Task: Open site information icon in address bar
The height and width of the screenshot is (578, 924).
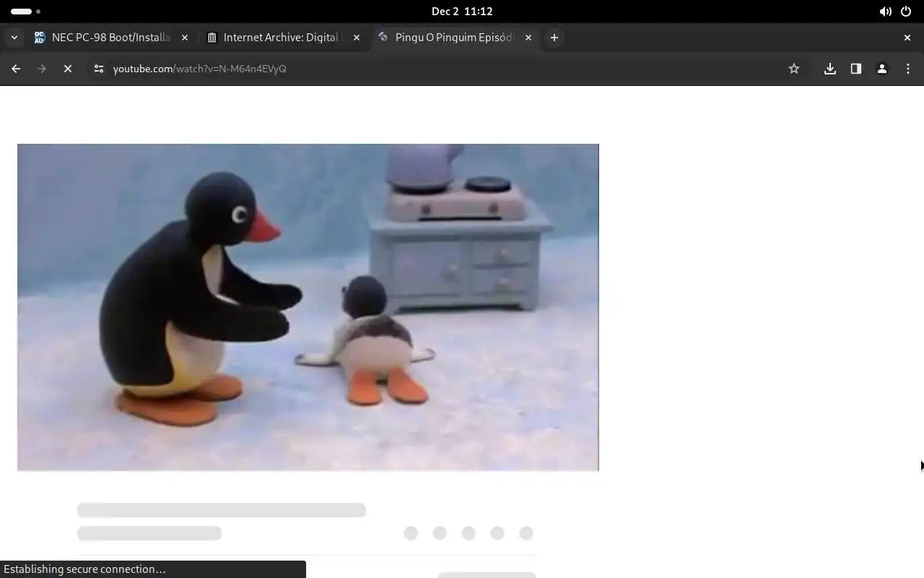Action: tap(99, 69)
